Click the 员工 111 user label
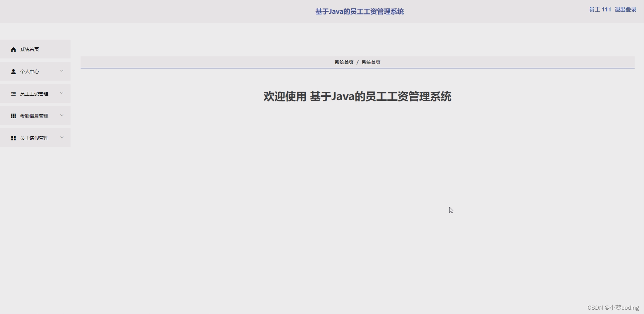This screenshot has height=314, width=644. pyautogui.click(x=600, y=9)
